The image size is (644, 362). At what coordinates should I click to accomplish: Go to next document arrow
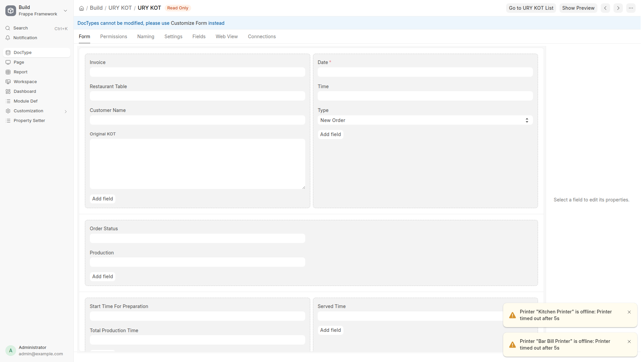[x=618, y=8]
